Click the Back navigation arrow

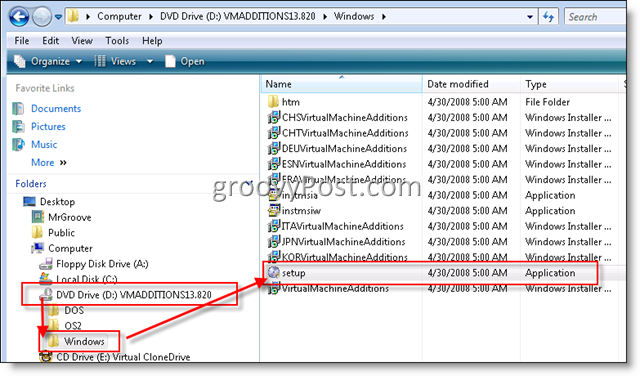pos(19,17)
